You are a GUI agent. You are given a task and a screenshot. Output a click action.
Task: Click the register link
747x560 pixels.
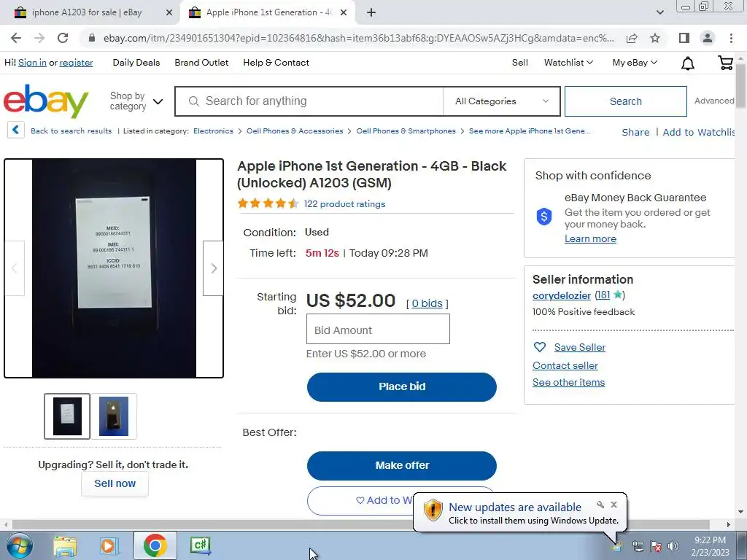pyautogui.click(x=76, y=63)
